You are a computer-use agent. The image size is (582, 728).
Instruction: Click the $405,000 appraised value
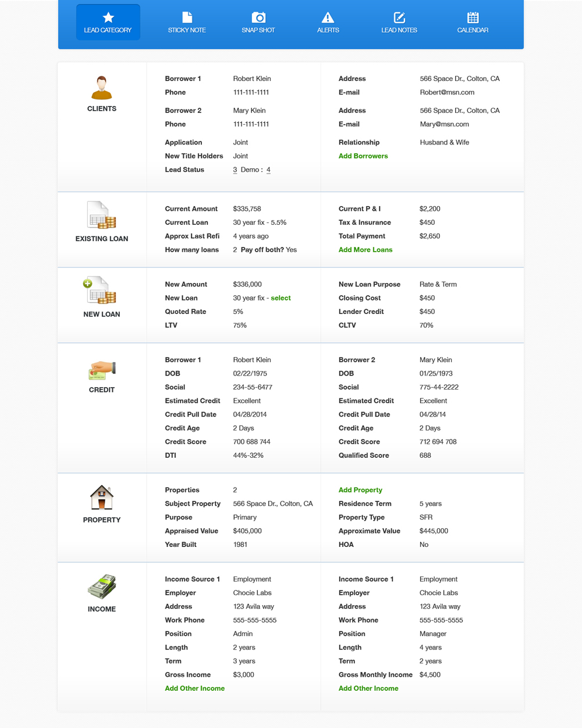247,531
